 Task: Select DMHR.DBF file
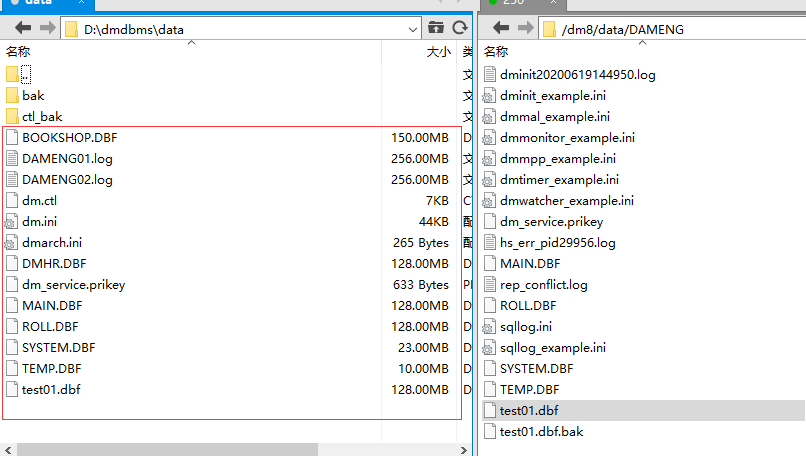54,264
